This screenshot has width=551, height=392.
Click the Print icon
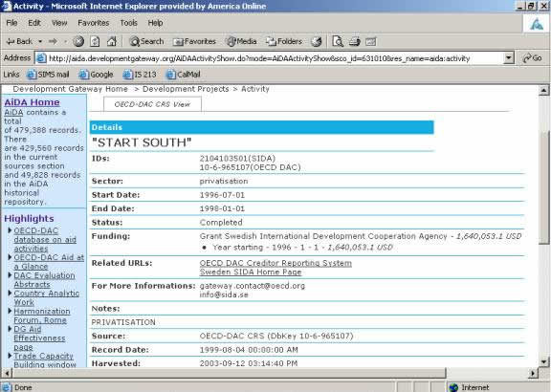355,41
